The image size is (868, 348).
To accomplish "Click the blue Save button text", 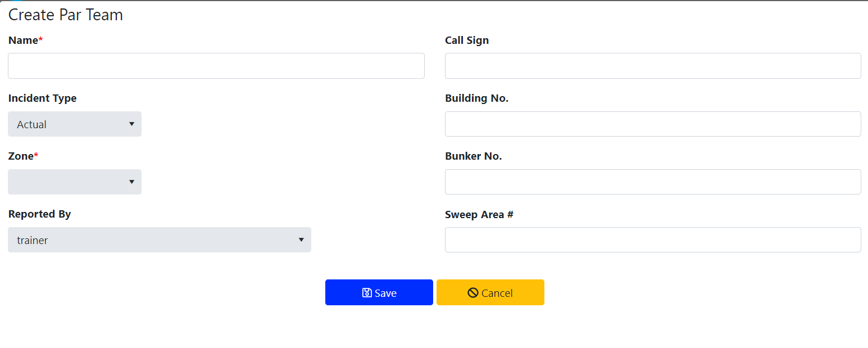I will [x=385, y=293].
